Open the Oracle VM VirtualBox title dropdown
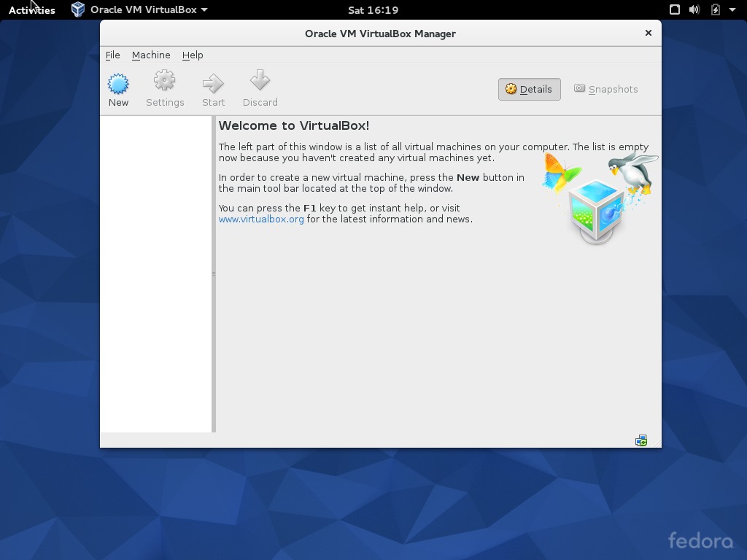The height and width of the screenshot is (560, 747). pyautogui.click(x=143, y=9)
